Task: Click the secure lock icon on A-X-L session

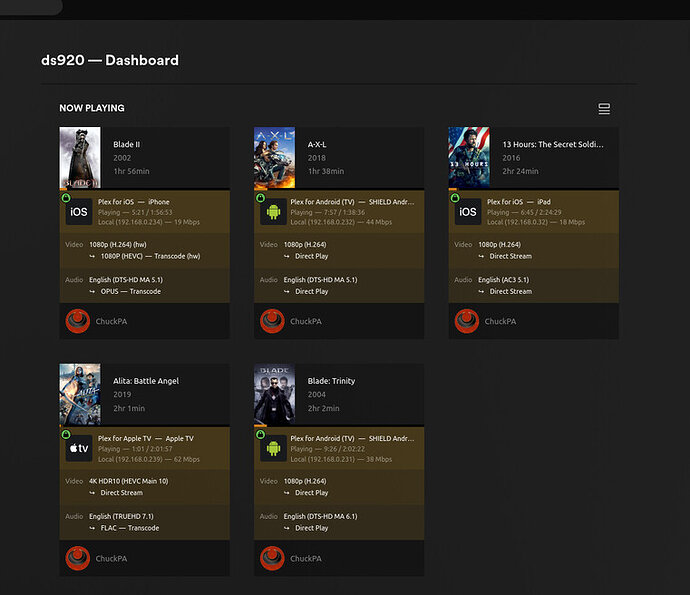Action: tap(261, 198)
